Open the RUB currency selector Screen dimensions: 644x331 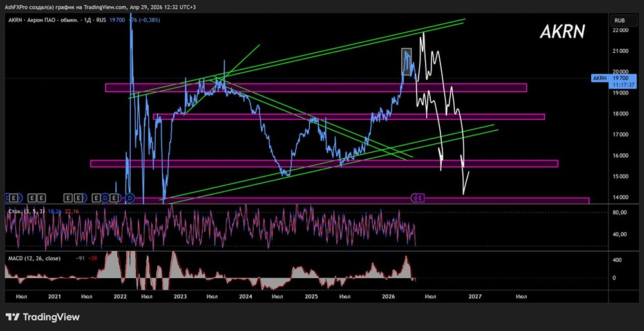coord(622,20)
